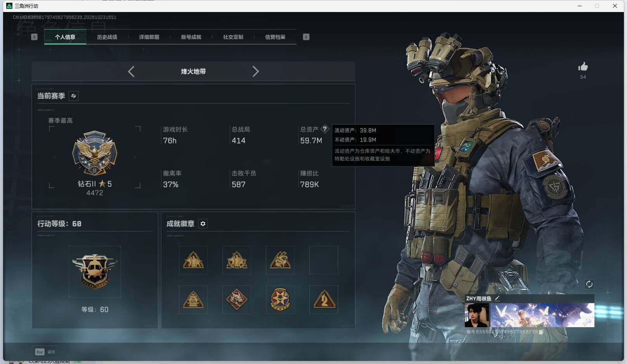The height and width of the screenshot is (364, 627).
Task: Open the 账号成就 tab
Action: (191, 37)
